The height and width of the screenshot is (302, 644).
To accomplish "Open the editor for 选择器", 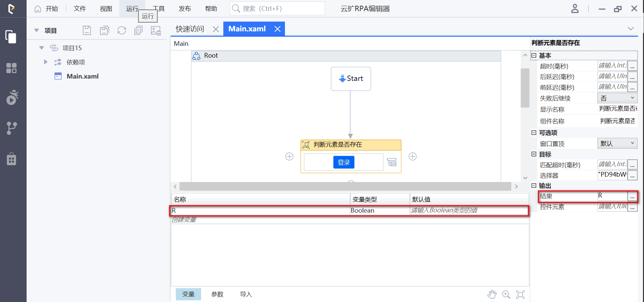I will click(633, 175).
